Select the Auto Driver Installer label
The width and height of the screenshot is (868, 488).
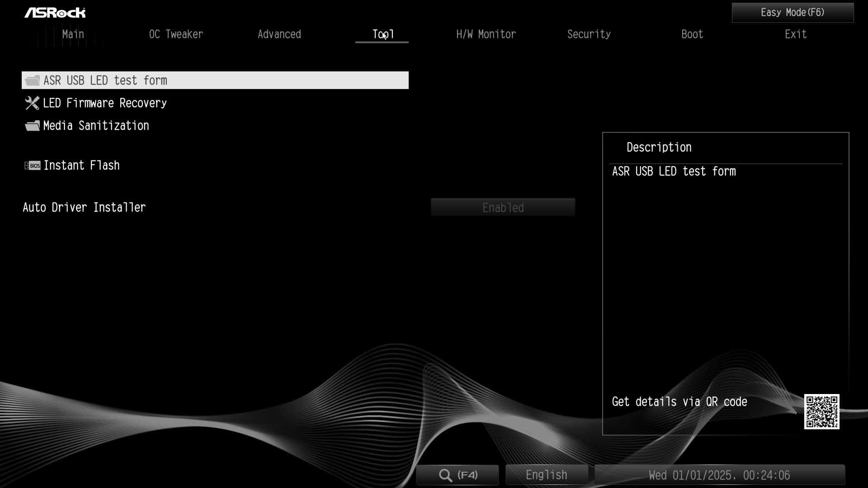pos(84,207)
